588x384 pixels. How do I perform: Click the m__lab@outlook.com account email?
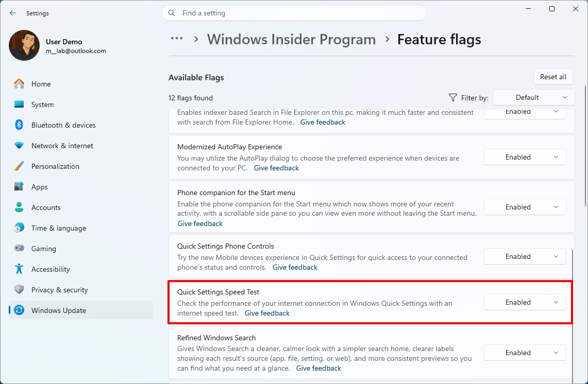(x=76, y=51)
